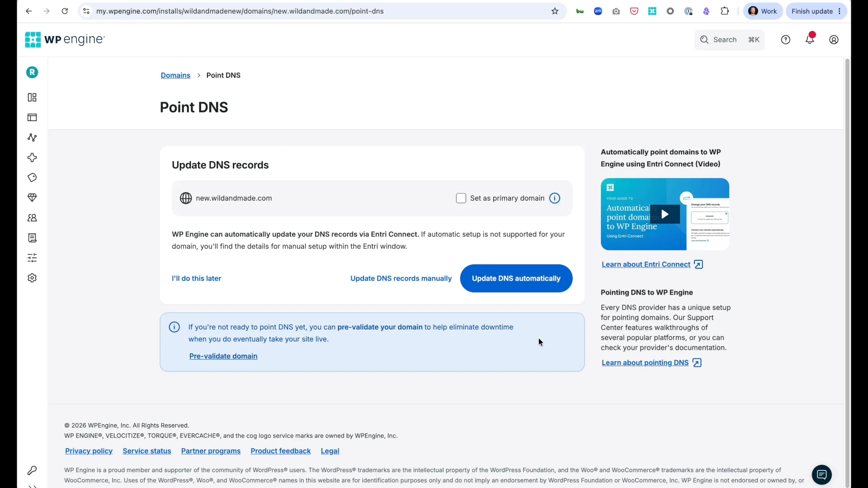Open the sites window icon in sidebar
The image size is (868, 488).
(x=32, y=117)
